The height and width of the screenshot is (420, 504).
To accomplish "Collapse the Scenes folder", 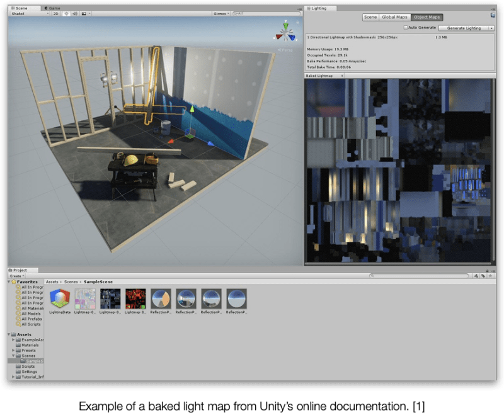I will click(x=13, y=356).
